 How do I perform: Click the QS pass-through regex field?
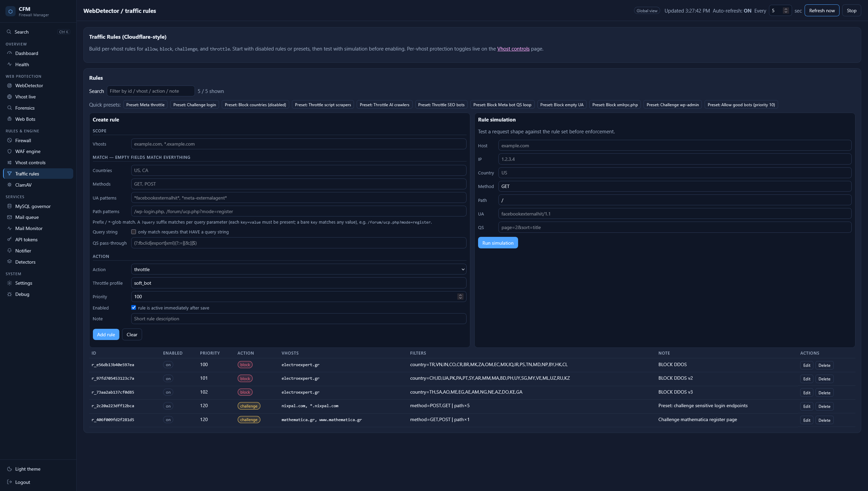pos(298,243)
